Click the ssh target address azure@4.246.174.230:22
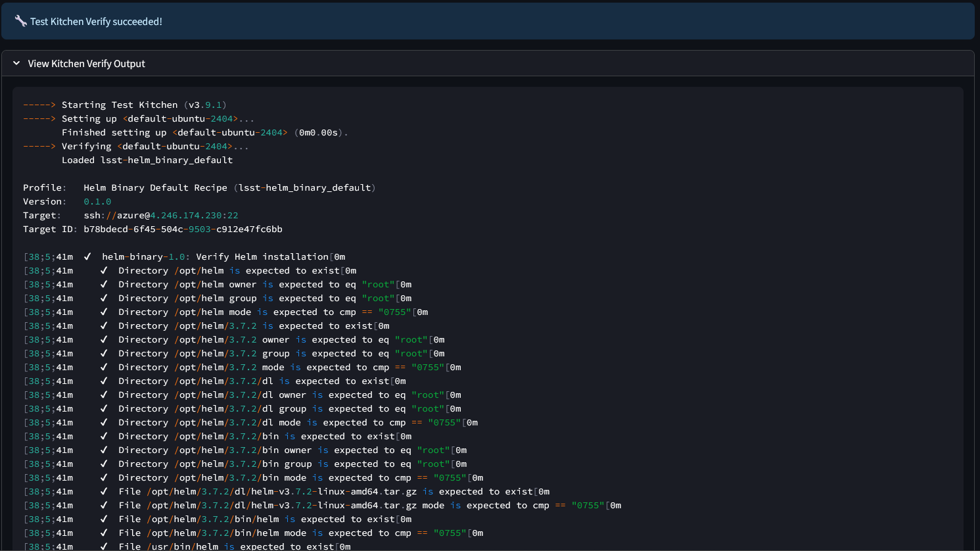The height and width of the screenshot is (551, 980). pos(160,216)
